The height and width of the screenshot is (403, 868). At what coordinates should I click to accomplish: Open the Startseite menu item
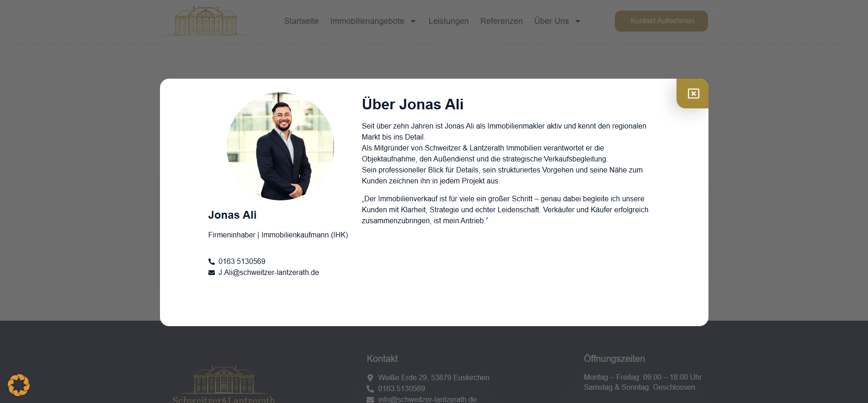301,21
